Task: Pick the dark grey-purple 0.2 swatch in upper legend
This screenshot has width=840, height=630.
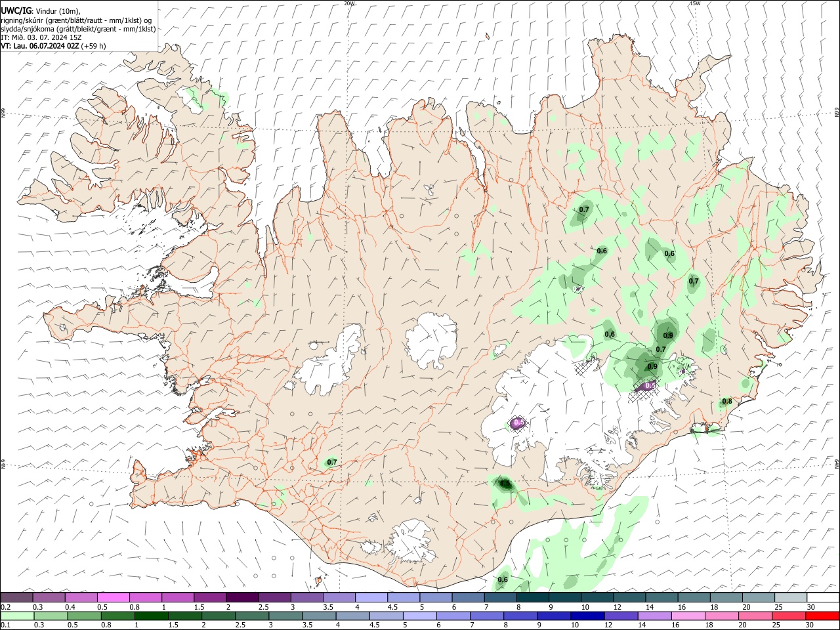Action: coord(16,598)
